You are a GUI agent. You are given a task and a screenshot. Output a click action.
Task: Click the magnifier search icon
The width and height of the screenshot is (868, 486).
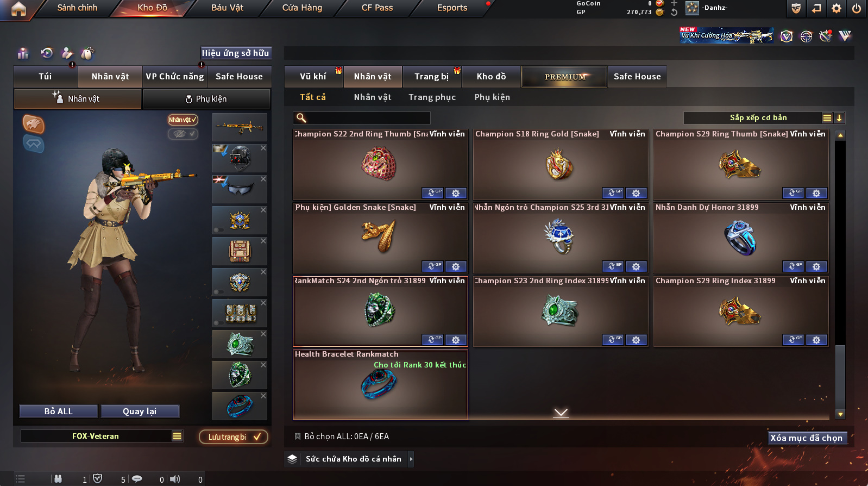tap(301, 118)
